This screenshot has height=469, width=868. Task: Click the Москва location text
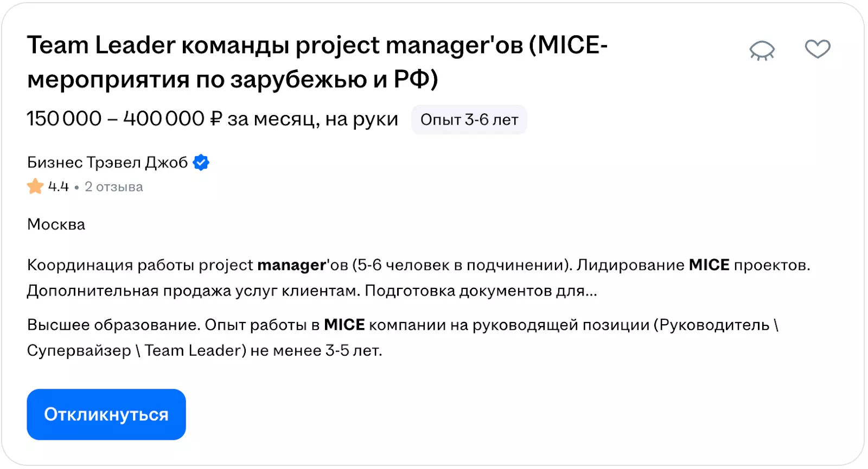[x=56, y=224]
